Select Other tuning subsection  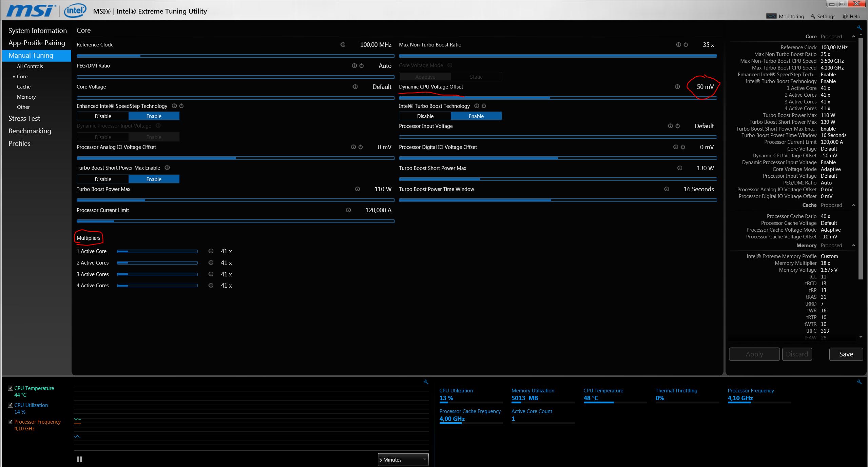23,107
